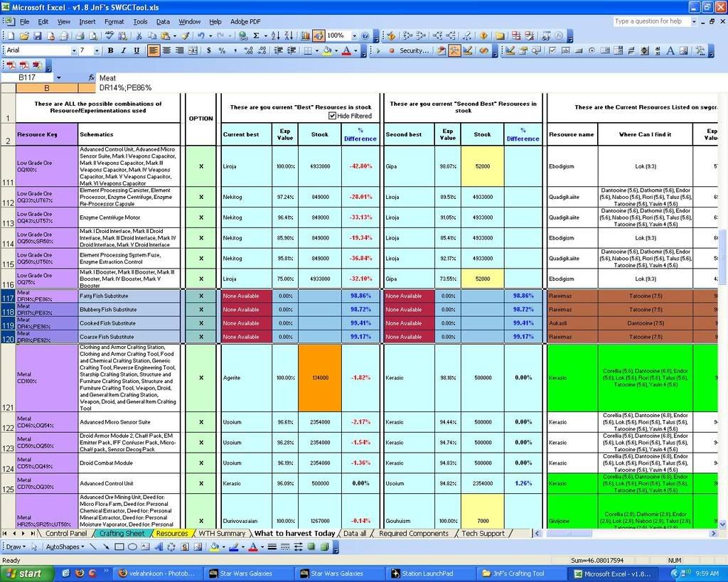
Task: Click the Format Painter brush icon
Action: click(186, 36)
